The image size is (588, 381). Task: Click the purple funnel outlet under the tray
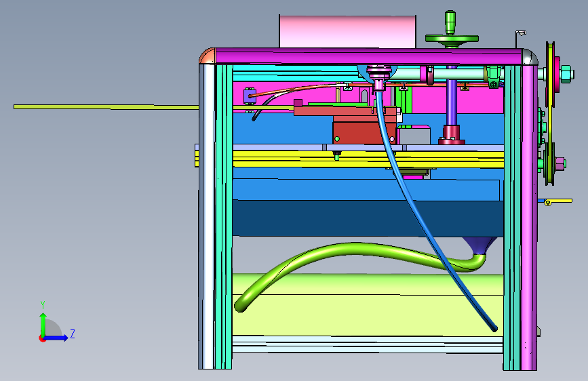point(480,247)
